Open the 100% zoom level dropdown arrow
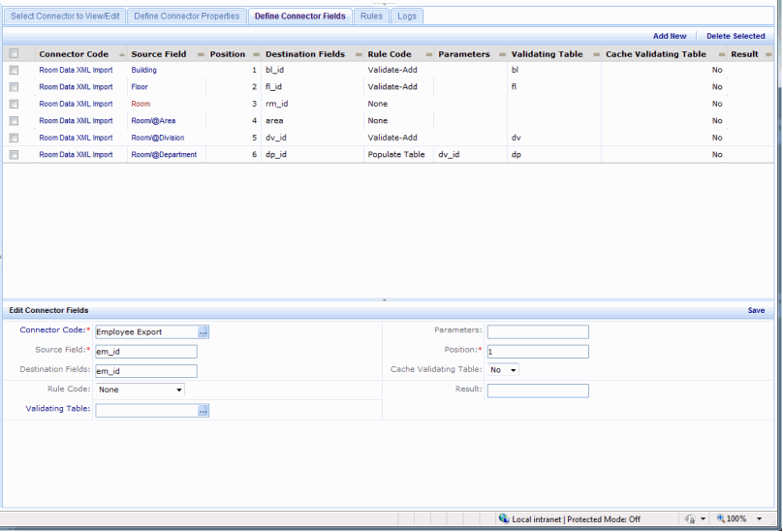The height and width of the screenshot is (532, 783). (759, 519)
